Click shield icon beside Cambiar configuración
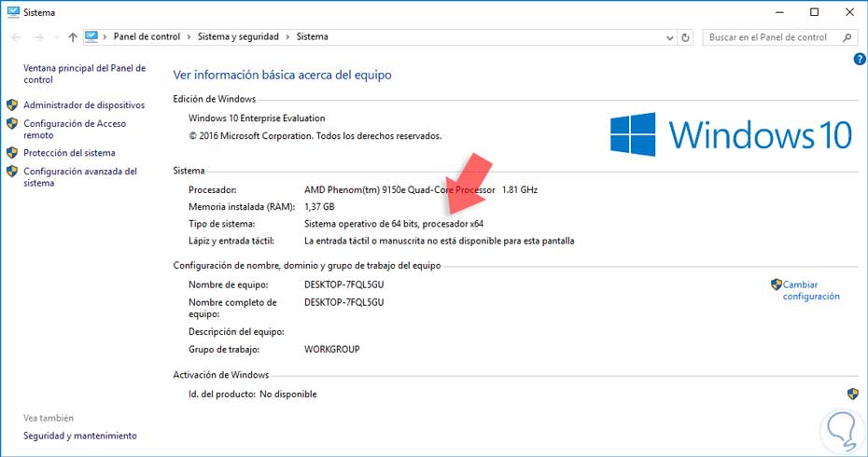The width and height of the screenshot is (868, 457). pos(777,284)
